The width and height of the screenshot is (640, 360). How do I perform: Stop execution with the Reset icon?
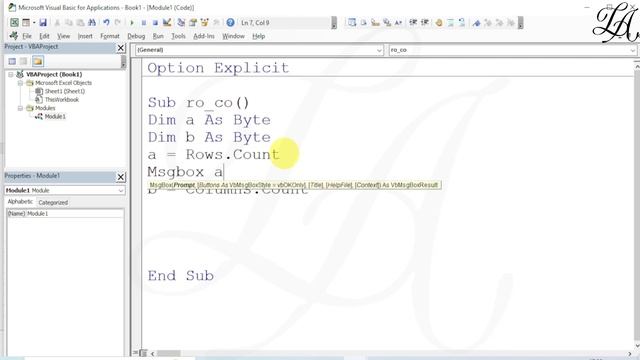[x=155, y=23]
